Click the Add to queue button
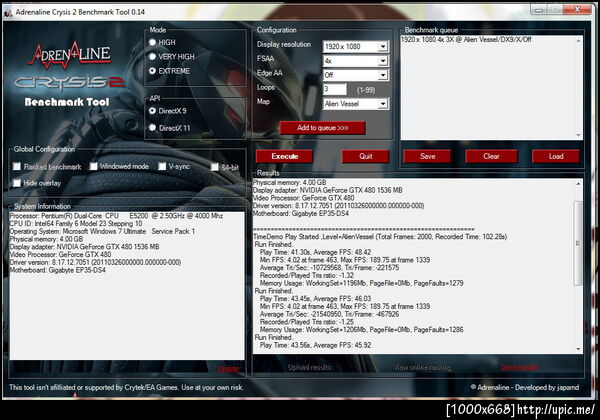Image resolution: width=600 pixels, height=420 pixels. pyautogui.click(x=323, y=128)
